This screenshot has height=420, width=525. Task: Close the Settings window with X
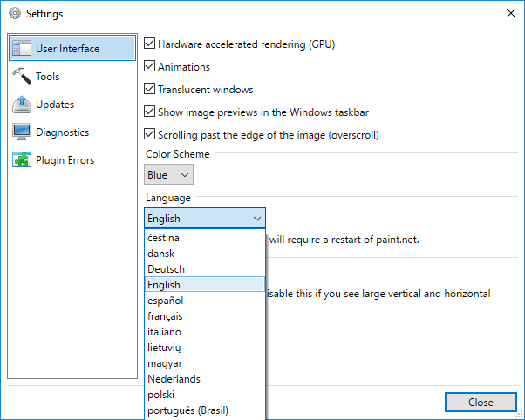510,13
